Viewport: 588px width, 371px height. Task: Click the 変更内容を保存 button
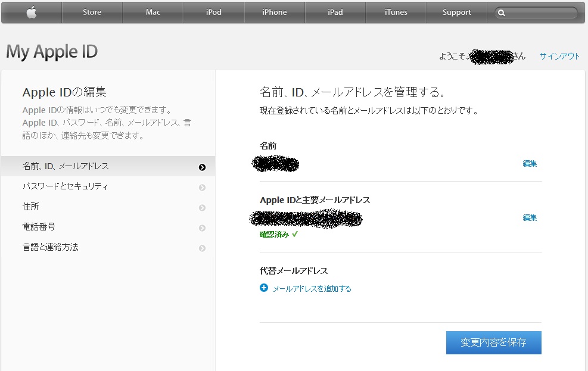click(493, 342)
